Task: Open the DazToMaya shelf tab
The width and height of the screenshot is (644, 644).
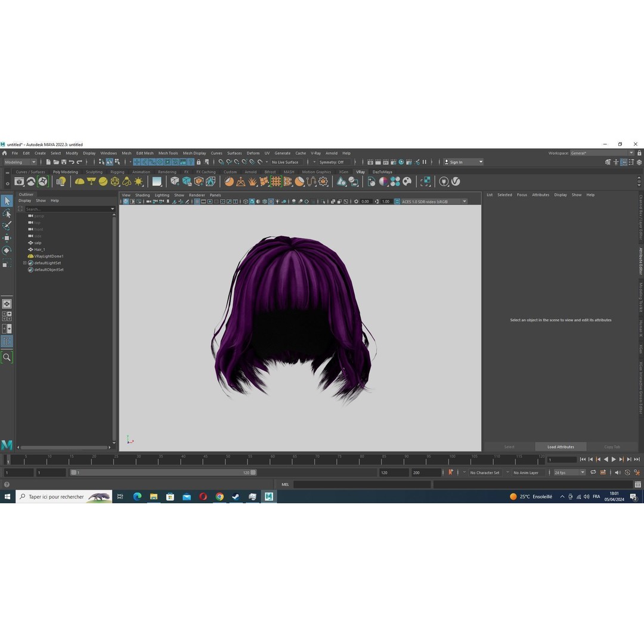Action: point(382,172)
